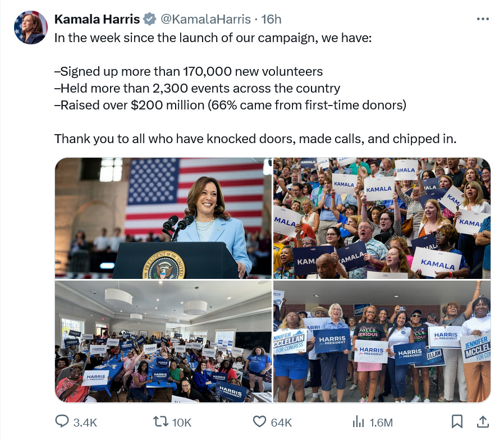Click the 16h timestamp

pos(271,19)
